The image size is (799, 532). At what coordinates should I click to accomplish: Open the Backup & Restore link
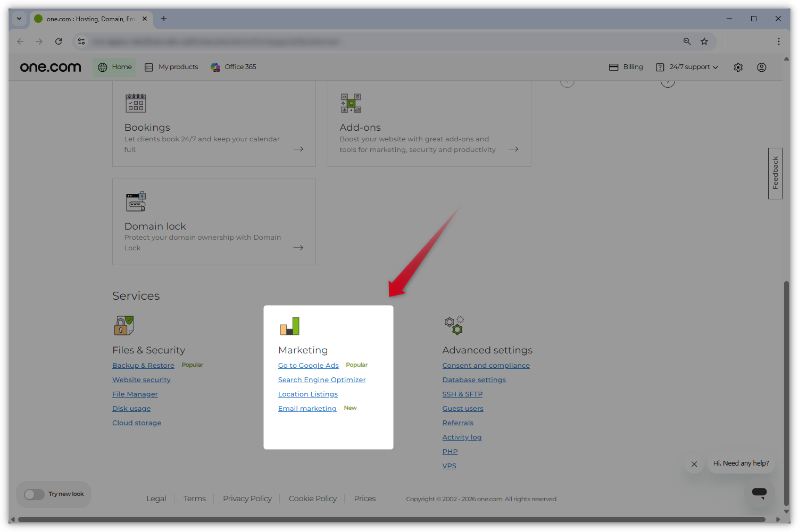pos(143,366)
